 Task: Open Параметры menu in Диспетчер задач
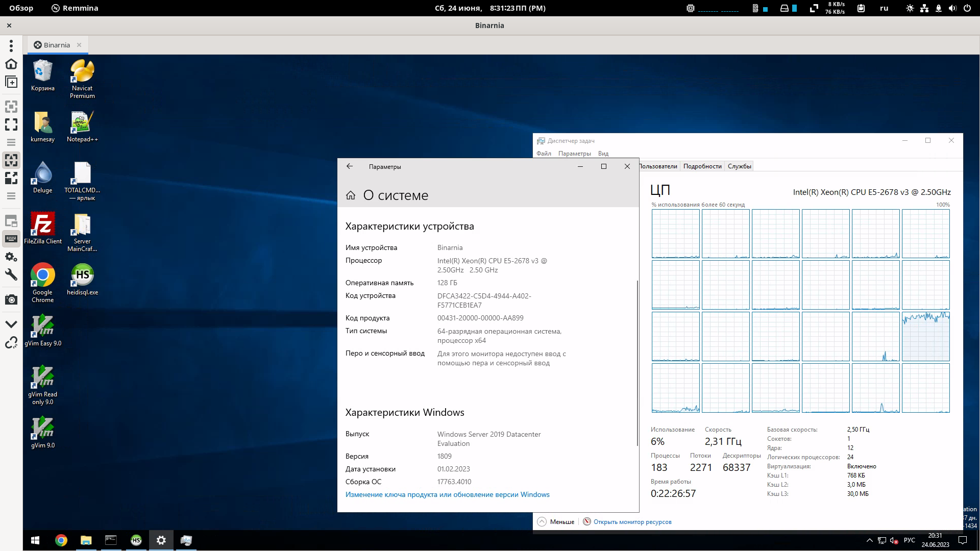click(x=574, y=154)
